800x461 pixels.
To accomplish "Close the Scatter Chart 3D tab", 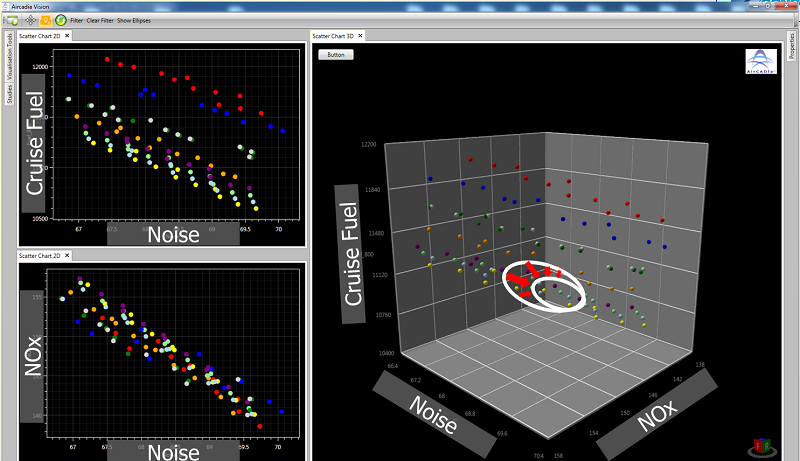I will [362, 36].
